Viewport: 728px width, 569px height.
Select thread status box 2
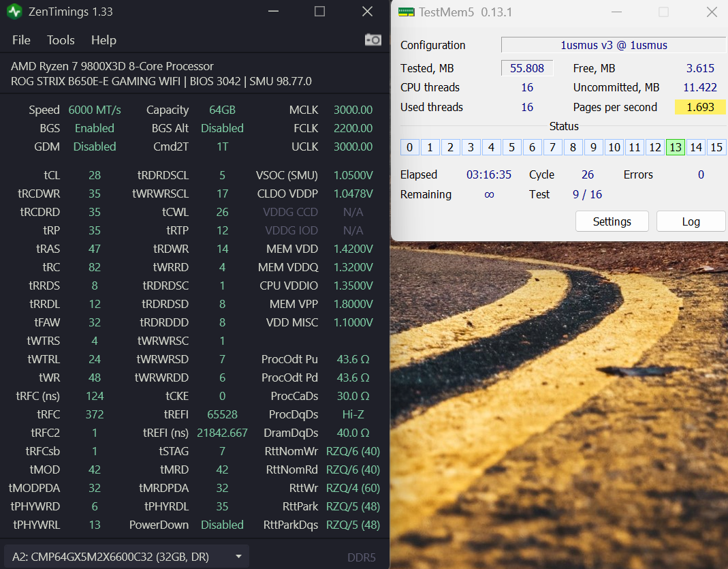pyautogui.click(x=450, y=147)
